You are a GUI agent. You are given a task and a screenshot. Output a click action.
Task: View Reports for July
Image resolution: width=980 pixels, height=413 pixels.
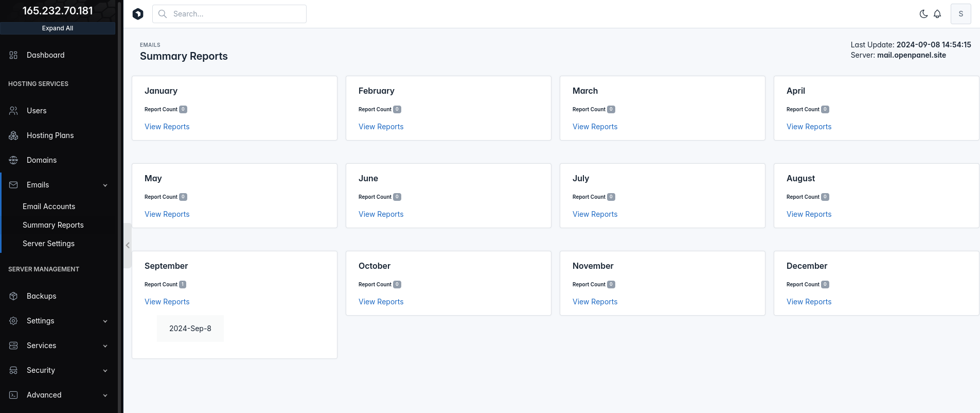(x=595, y=214)
